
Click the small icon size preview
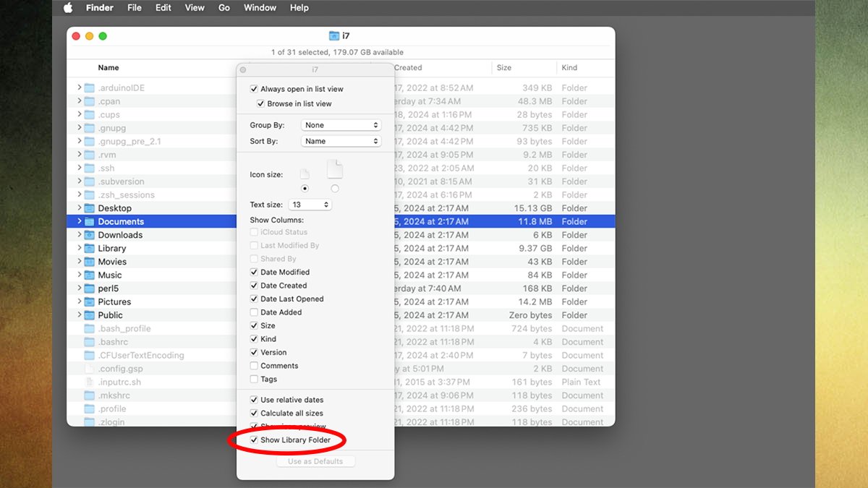(305, 174)
